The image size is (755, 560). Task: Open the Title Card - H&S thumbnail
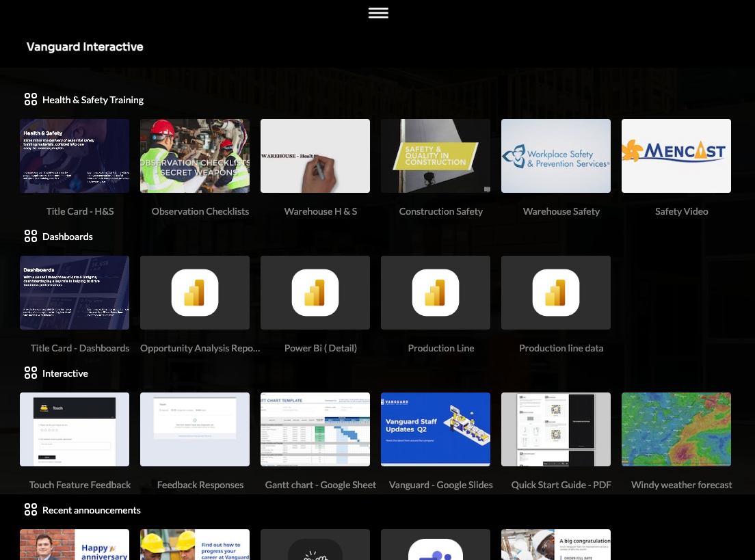click(x=75, y=156)
